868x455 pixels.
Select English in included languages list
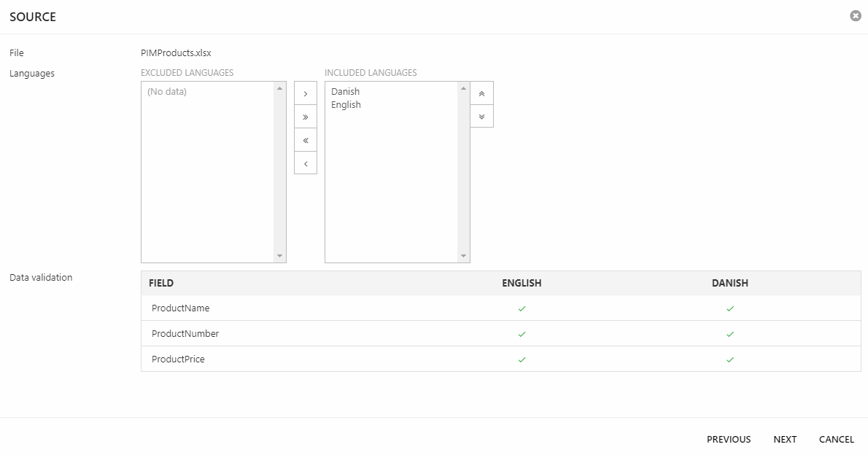pos(346,105)
